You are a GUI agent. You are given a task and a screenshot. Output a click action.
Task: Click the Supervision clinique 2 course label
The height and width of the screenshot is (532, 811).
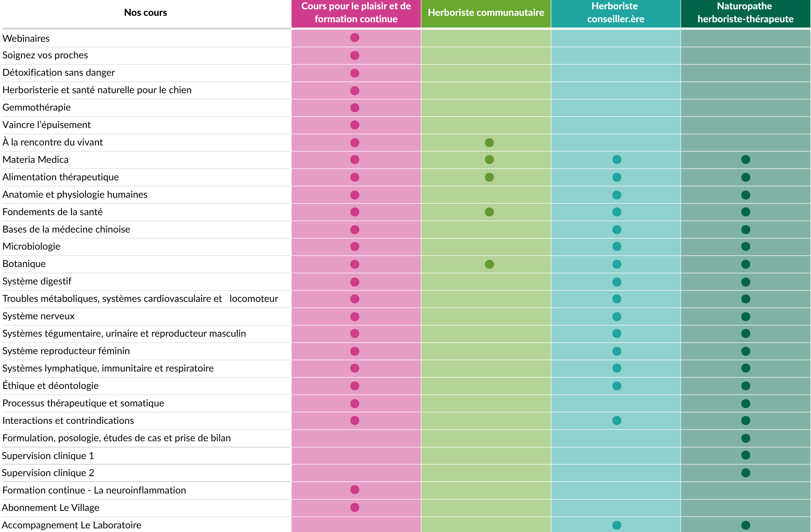click(x=48, y=473)
